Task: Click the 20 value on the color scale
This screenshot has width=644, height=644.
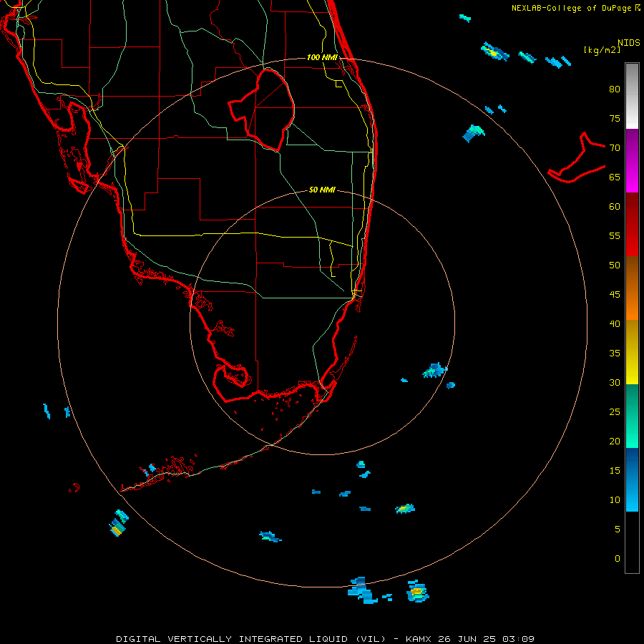Action: pyautogui.click(x=615, y=441)
